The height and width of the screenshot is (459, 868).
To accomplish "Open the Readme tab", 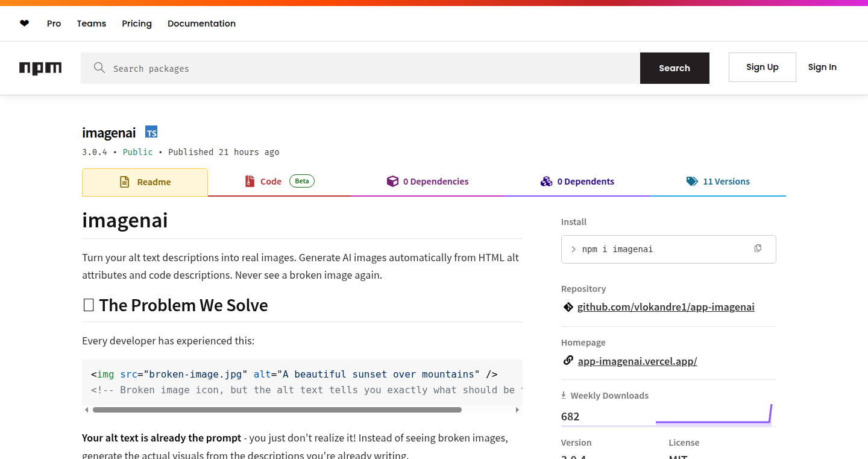I will [145, 182].
